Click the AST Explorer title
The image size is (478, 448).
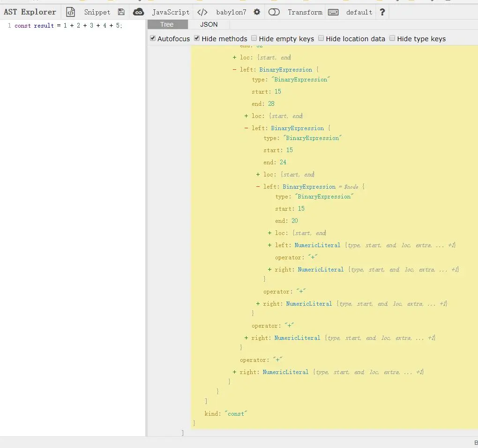coord(30,12)
